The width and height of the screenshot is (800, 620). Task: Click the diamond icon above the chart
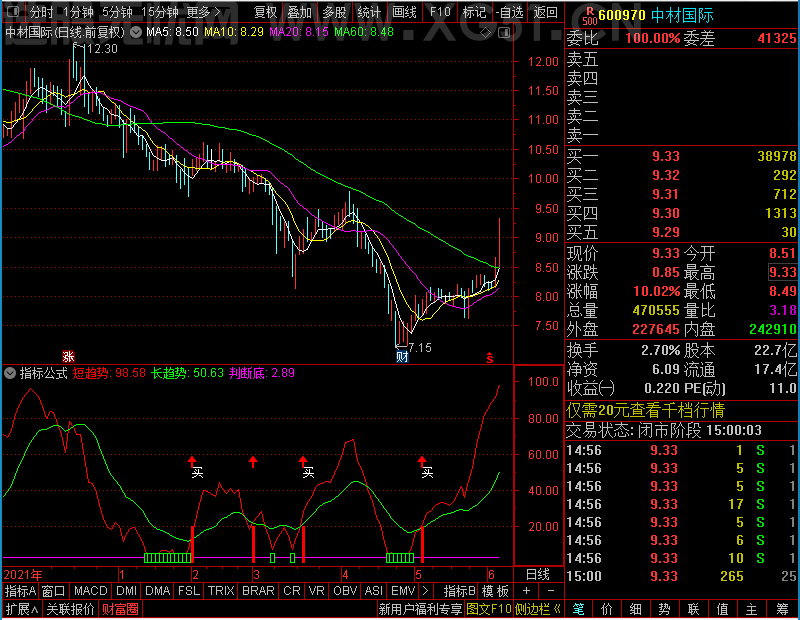click(486, 33)
